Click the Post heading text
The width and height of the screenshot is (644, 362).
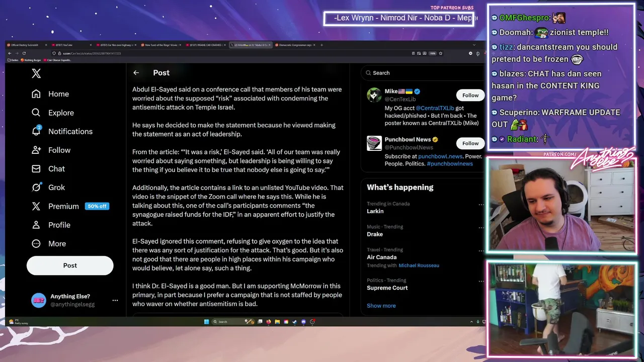point(161,73)
